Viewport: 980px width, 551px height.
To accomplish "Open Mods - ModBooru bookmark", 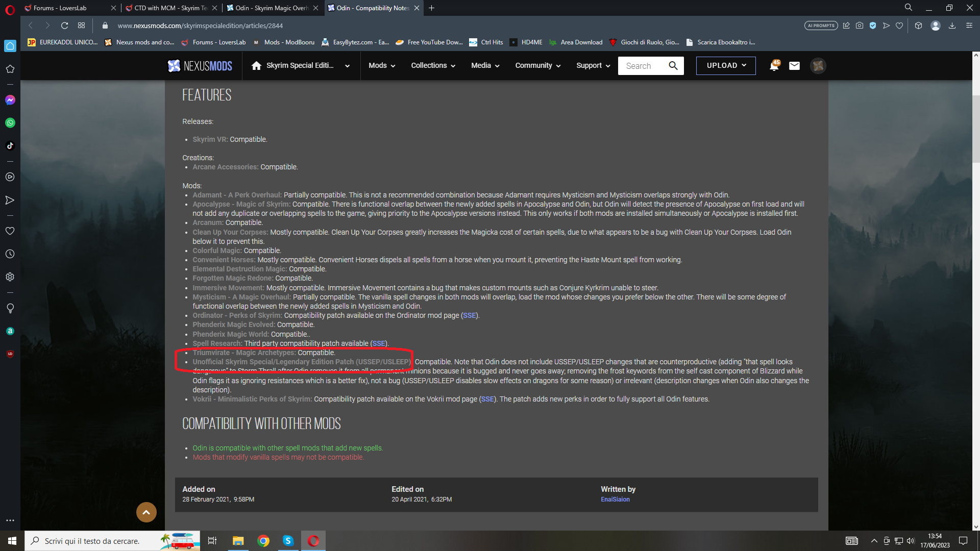I will [283, 42].
